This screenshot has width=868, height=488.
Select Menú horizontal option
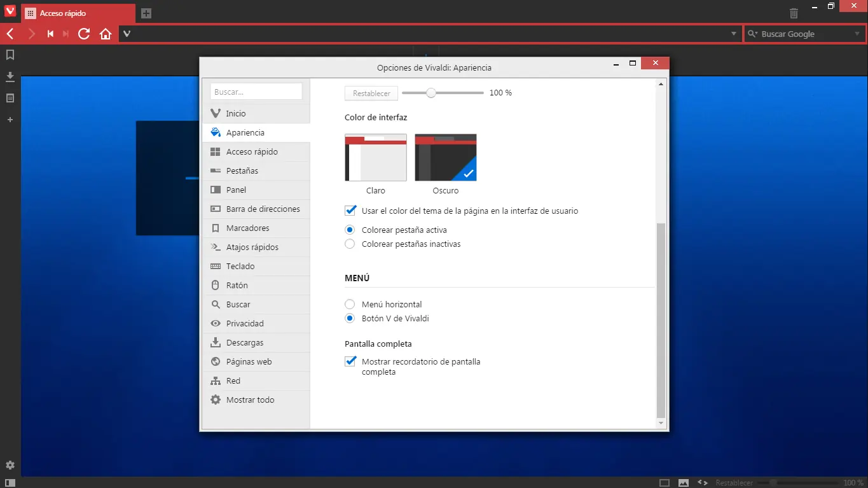coord(350,304)
